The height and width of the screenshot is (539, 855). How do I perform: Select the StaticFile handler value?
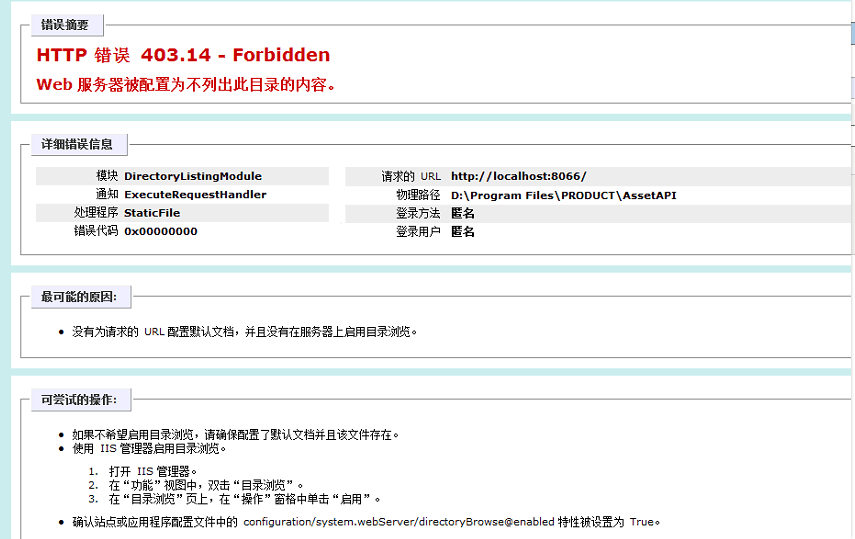click(152, 213)
